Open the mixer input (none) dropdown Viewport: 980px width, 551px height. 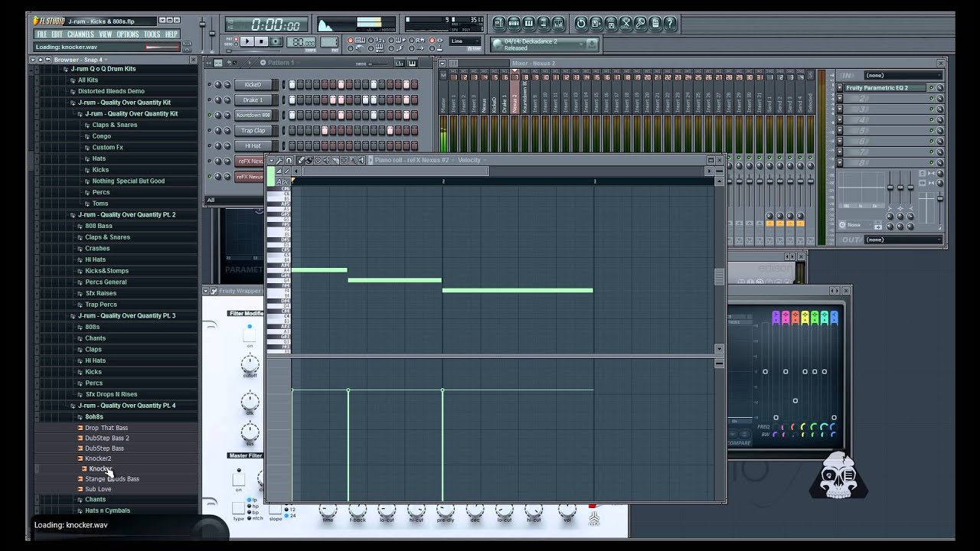(903, 75)
